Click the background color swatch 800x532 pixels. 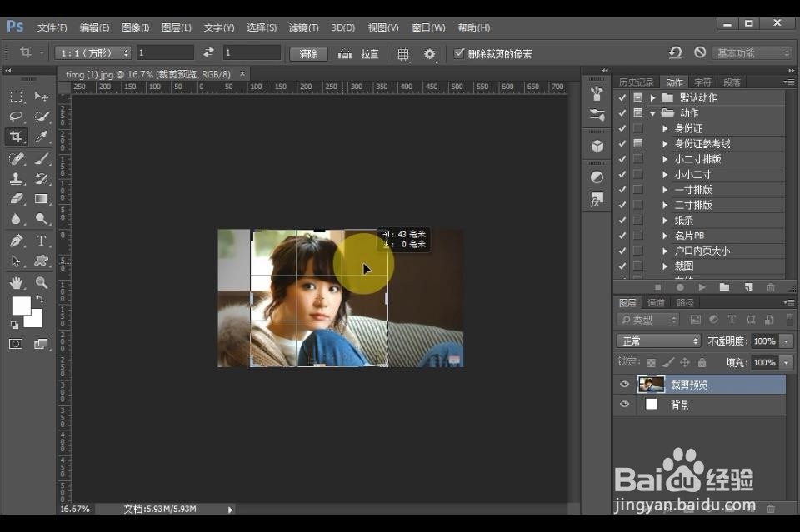click(35, 320)
